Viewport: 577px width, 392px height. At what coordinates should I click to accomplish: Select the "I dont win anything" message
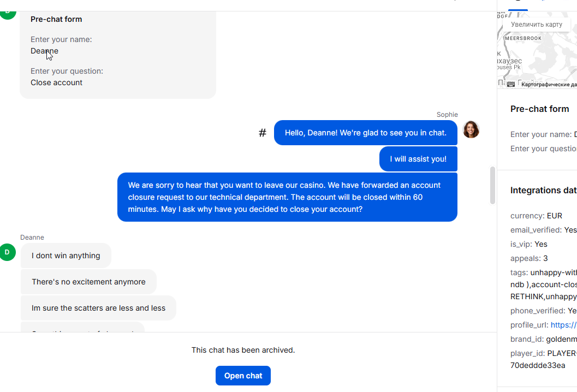click(66, 256)
